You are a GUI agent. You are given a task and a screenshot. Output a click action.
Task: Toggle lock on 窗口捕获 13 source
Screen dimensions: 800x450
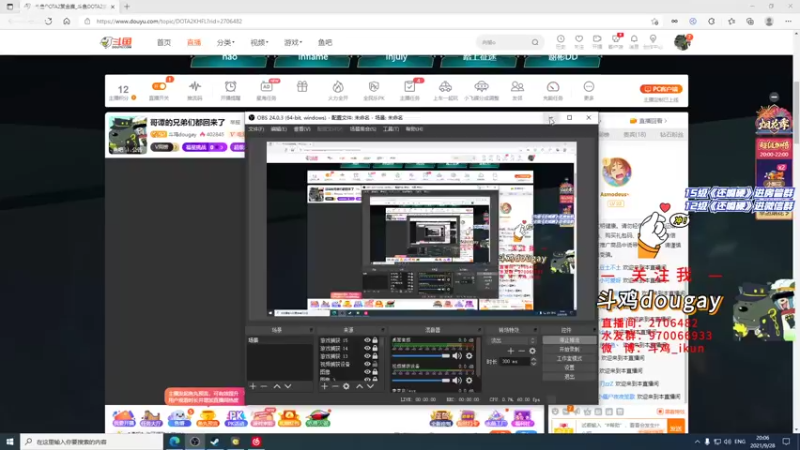pyautogui.click(x=375, y=356)
